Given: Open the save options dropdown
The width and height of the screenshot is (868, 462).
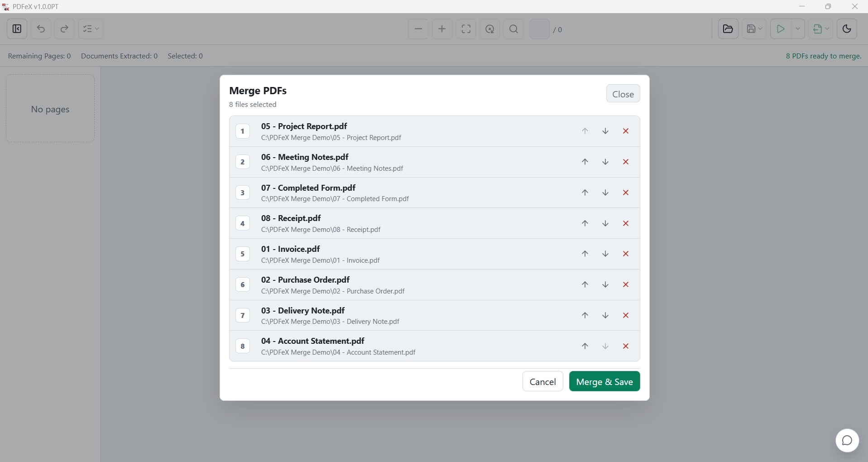Looking at the screenshot, I should click(754, 29).
